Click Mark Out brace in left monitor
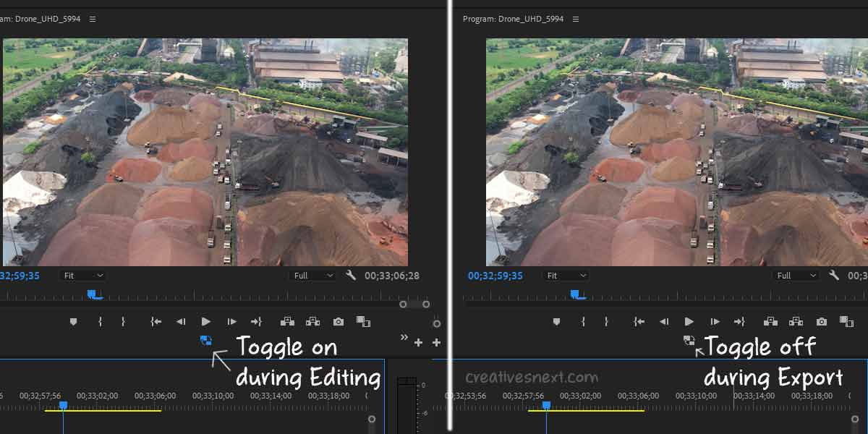This screenshot has width=868, height=434. pyautogui.click(x=123, y=322)
